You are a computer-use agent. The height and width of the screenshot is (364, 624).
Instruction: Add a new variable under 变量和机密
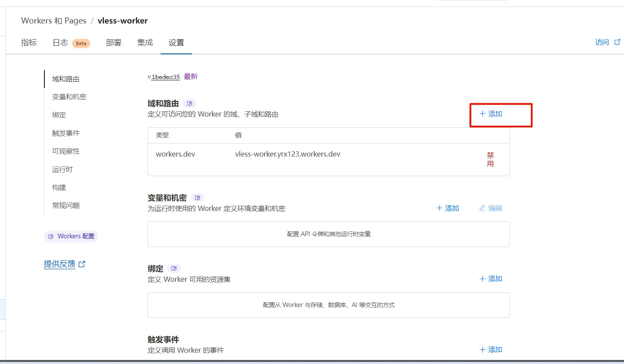(x=448, y=208)
